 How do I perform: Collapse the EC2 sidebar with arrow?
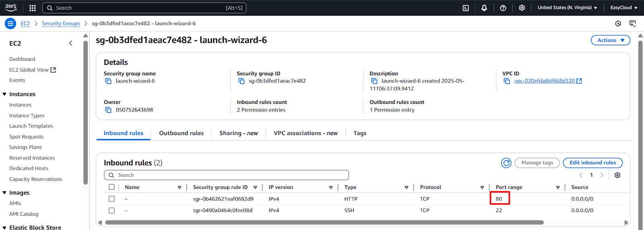click(71, 43)
